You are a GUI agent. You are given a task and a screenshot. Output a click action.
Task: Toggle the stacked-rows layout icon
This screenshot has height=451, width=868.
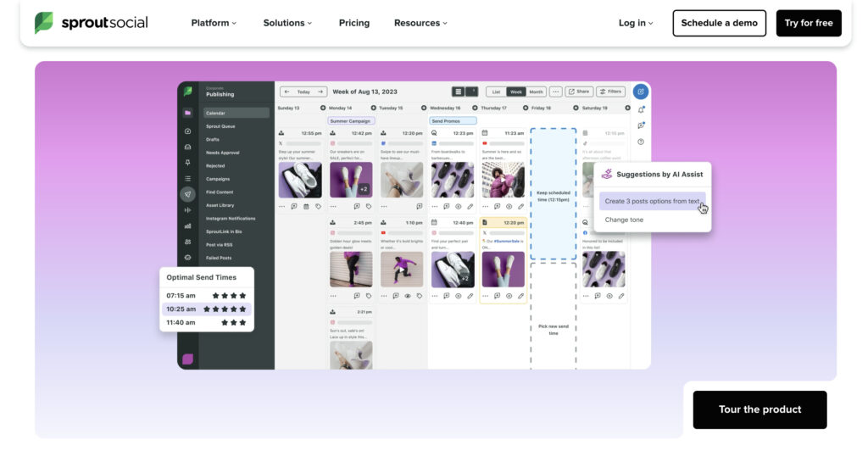coord(458,92)
